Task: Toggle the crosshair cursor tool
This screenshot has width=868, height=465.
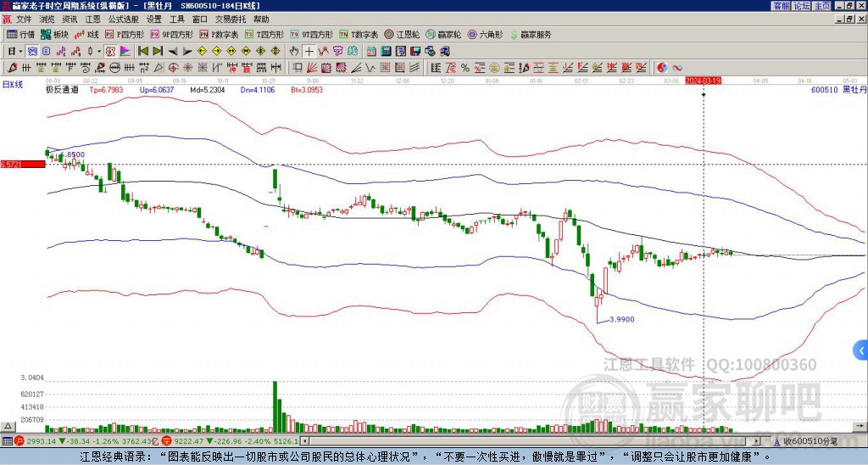Action: click(x=309, y=52)
